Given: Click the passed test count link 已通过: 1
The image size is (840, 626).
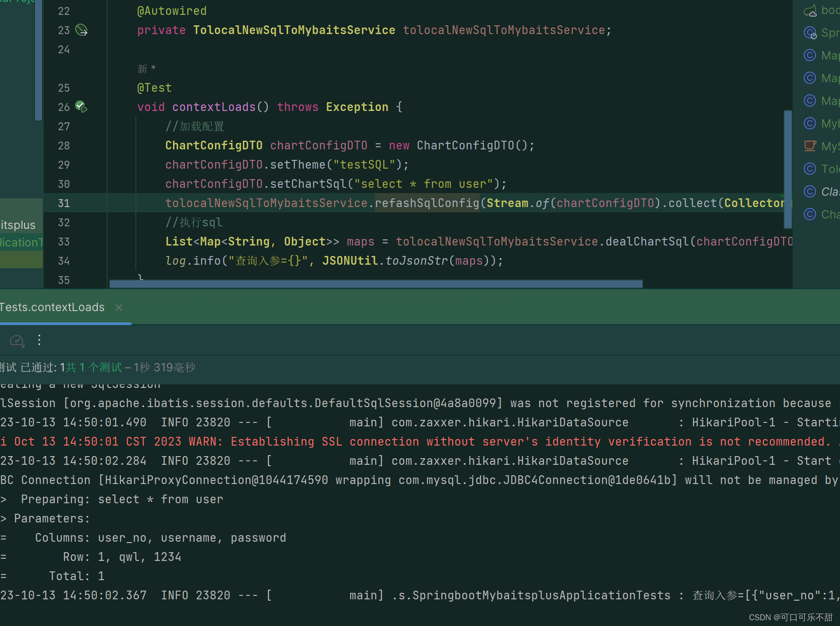Looking at the screenshot, I should coord(42,367).
